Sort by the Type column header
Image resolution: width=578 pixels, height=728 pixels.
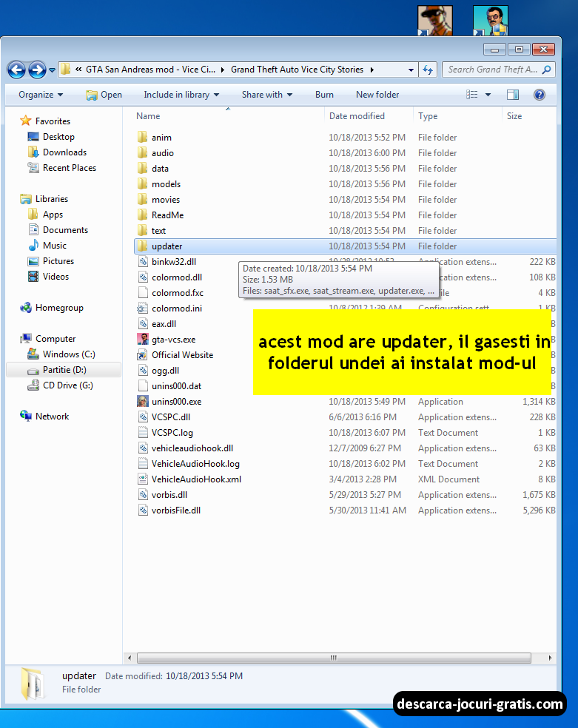point(428,116)
